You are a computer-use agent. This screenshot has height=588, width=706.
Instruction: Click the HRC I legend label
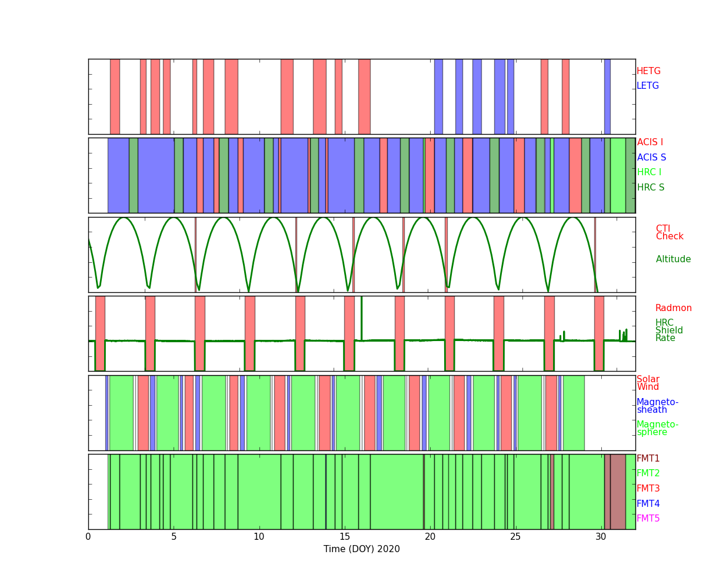pos(649,172)
